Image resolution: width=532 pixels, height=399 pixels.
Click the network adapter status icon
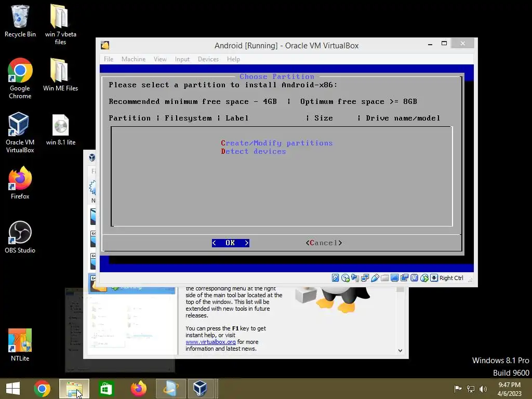365,278
